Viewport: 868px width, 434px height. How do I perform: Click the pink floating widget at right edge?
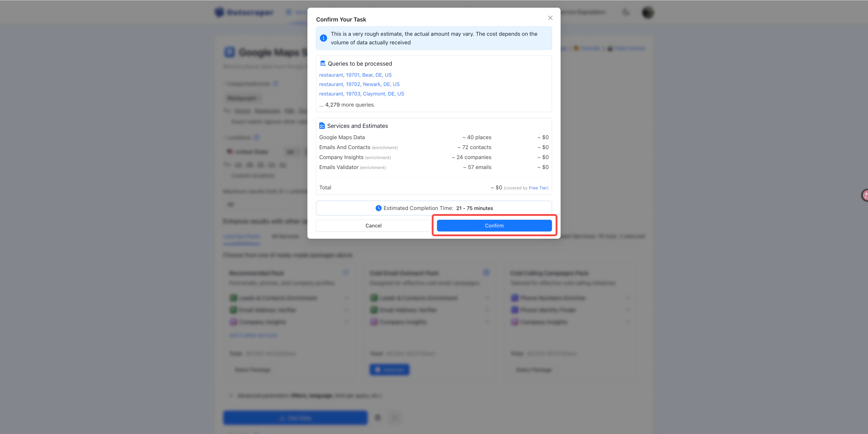[x=865, y=195]
